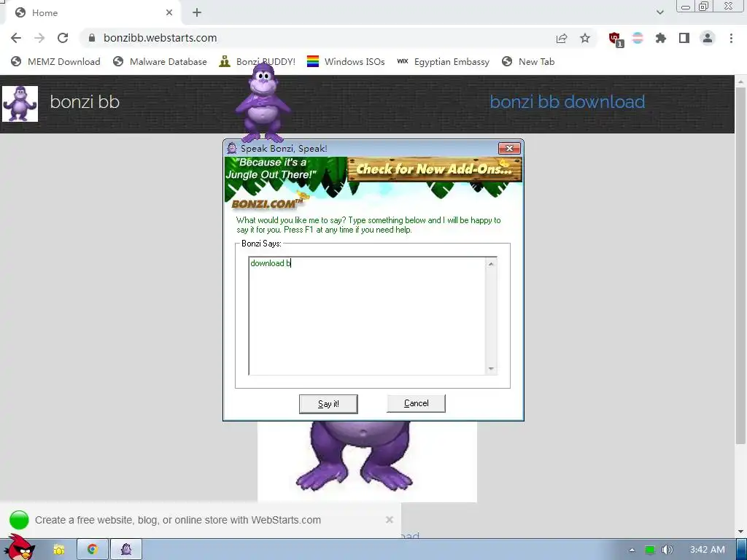
Task: Open the folder icon in taskbar
Action: tap(58, 550)
